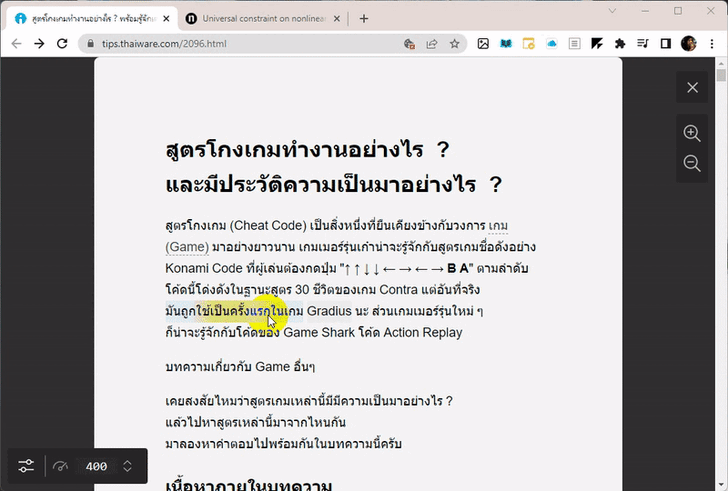Click the yellow window extension icon

[x=528, y=44]
